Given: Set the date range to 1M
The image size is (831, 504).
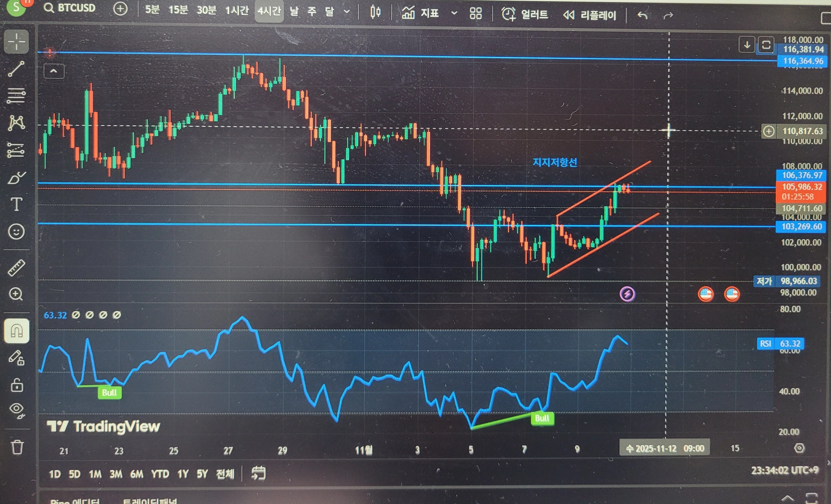Looking at the screenshot, I should pos(95,474).
